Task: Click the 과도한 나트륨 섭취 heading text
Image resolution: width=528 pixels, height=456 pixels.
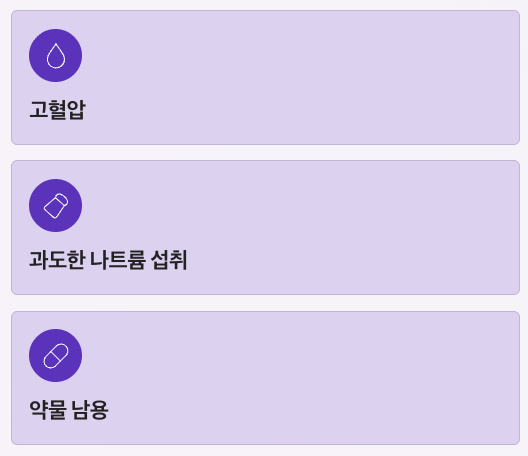Action: click(x=108, y=260)
